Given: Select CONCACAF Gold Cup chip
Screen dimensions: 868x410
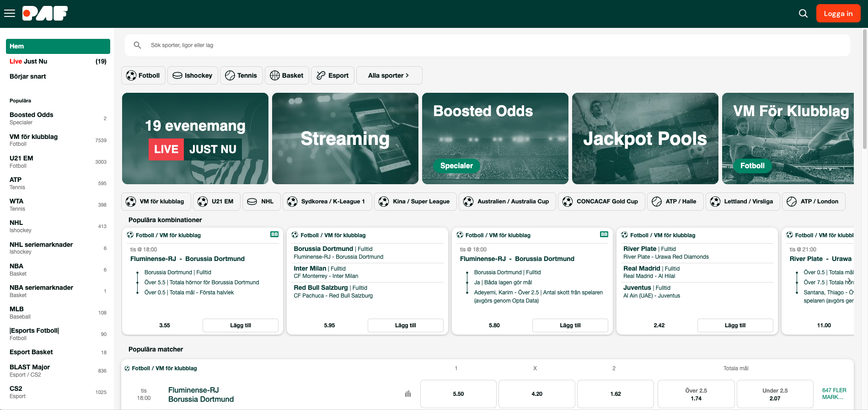Looking at the screenshot, I should [x=601, y=202].
